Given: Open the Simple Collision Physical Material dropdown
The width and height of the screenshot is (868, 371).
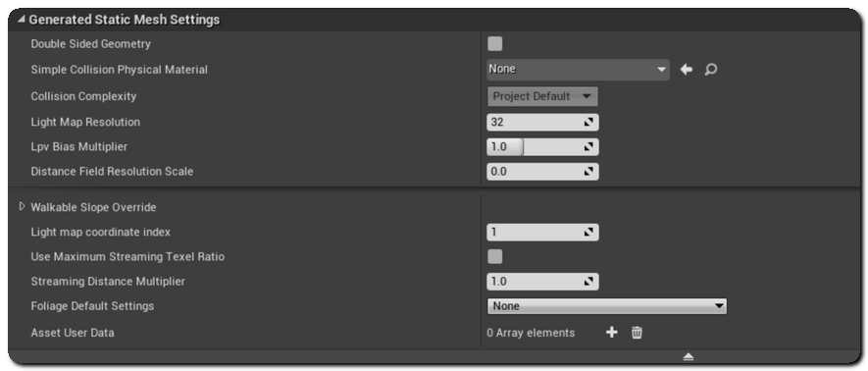Looking at the screenshot, I should 578,70.
